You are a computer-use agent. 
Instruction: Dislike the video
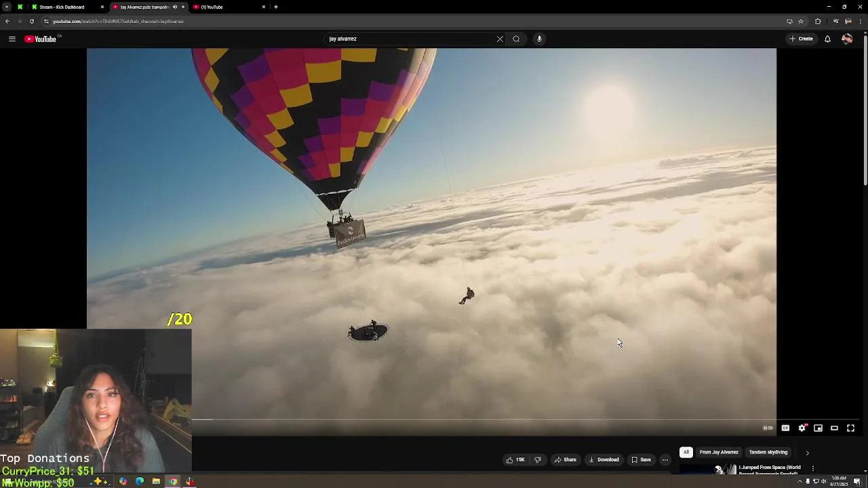pyautogui.click(x=538, y=460)
